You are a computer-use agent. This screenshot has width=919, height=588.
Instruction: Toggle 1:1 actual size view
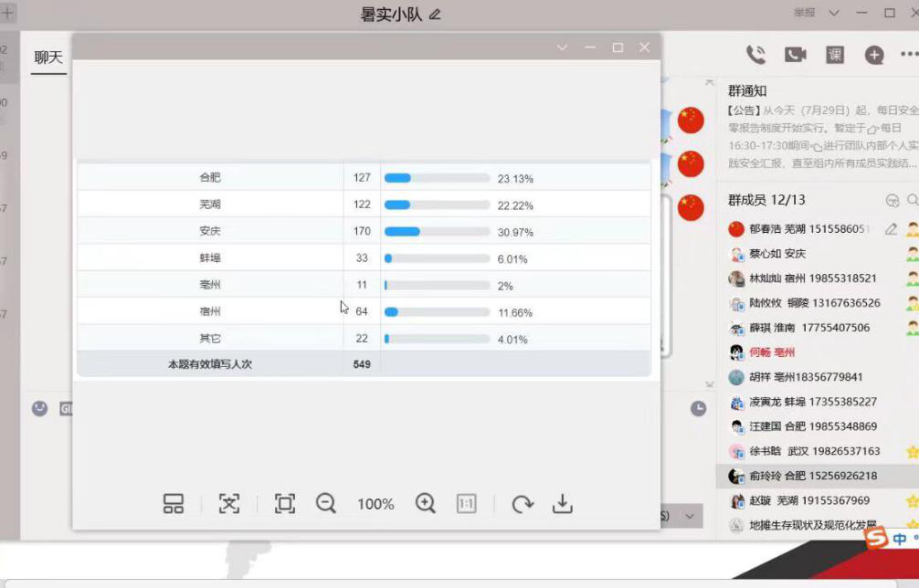tap(466, 503)
